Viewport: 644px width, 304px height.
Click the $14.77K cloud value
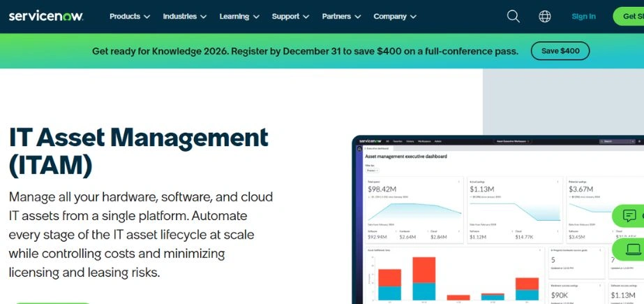pos(524,237)
